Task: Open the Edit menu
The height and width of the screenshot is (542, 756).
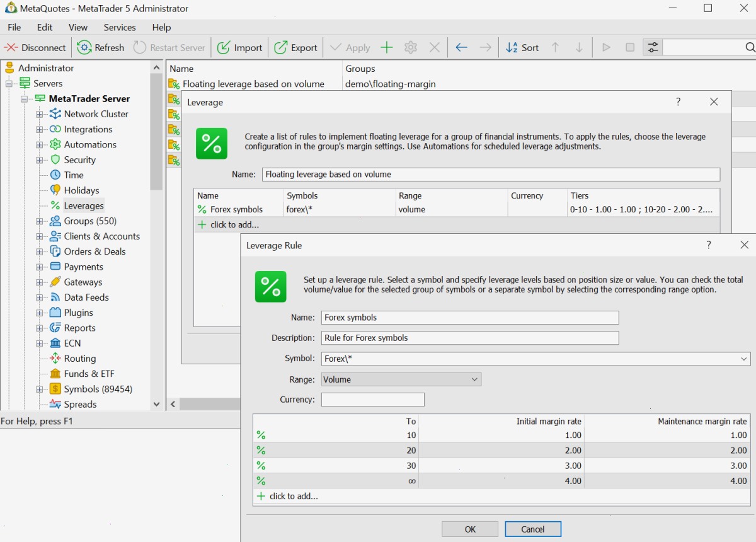Action: click(x=45, y=28)
